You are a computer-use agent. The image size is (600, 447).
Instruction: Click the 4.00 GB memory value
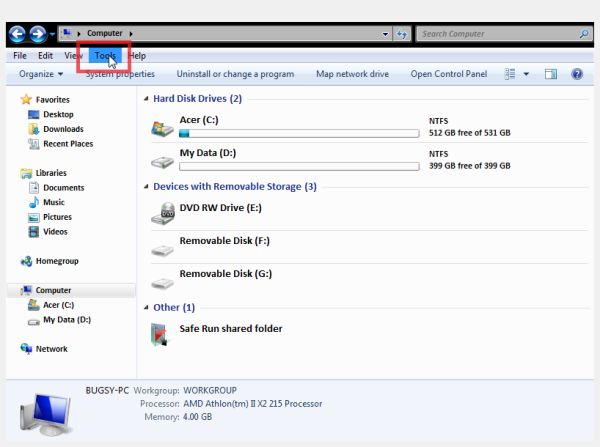coord(197,417)
